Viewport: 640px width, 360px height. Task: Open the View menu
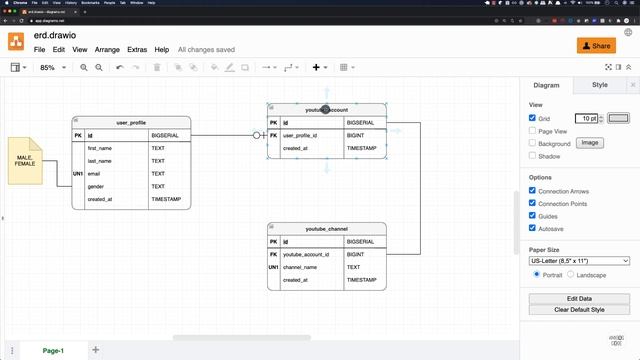click(x=80, y=49)
